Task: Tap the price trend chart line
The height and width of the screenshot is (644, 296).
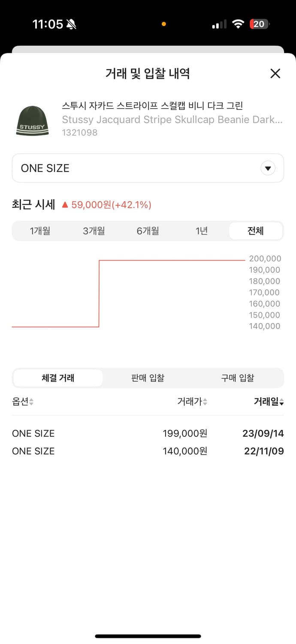Action: [x=172, y=259]
